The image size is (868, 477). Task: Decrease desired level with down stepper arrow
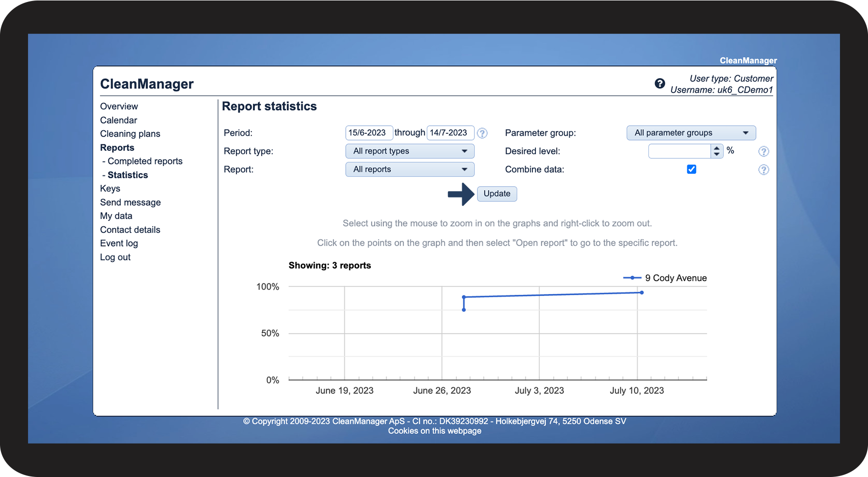pyautogui.click(x=717, y=154)
